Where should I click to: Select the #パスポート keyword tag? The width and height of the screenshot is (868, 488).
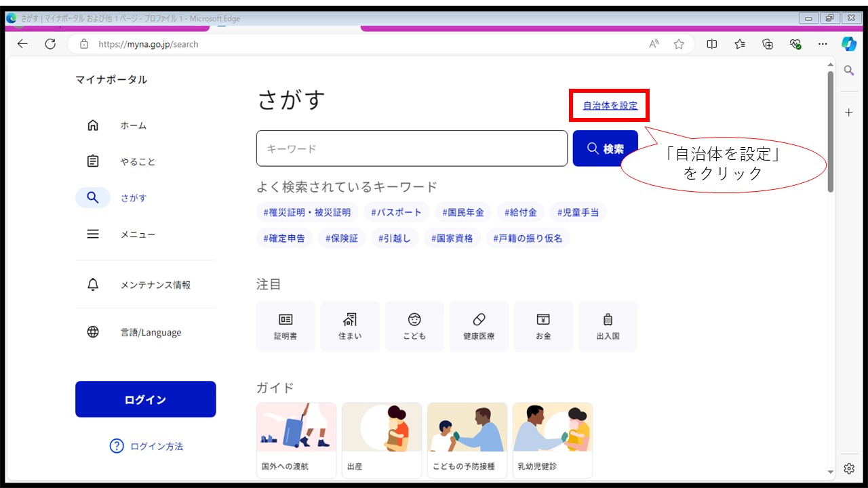coord(396,212)
